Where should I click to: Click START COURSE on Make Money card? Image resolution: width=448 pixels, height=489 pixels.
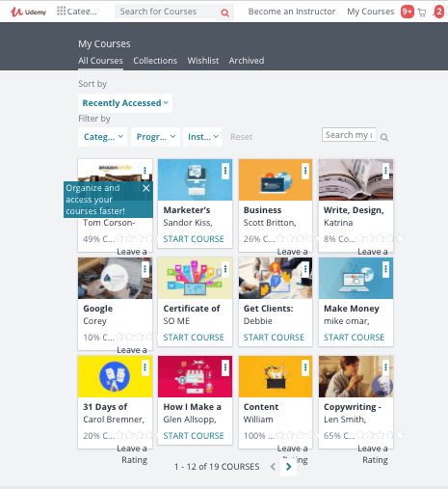pos(354,338)
